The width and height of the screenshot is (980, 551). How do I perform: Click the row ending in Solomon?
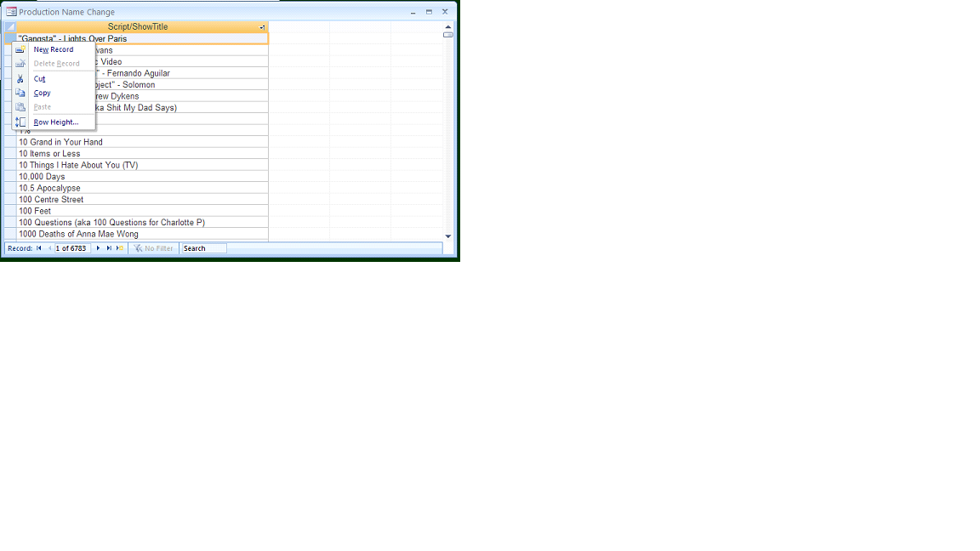181,85
